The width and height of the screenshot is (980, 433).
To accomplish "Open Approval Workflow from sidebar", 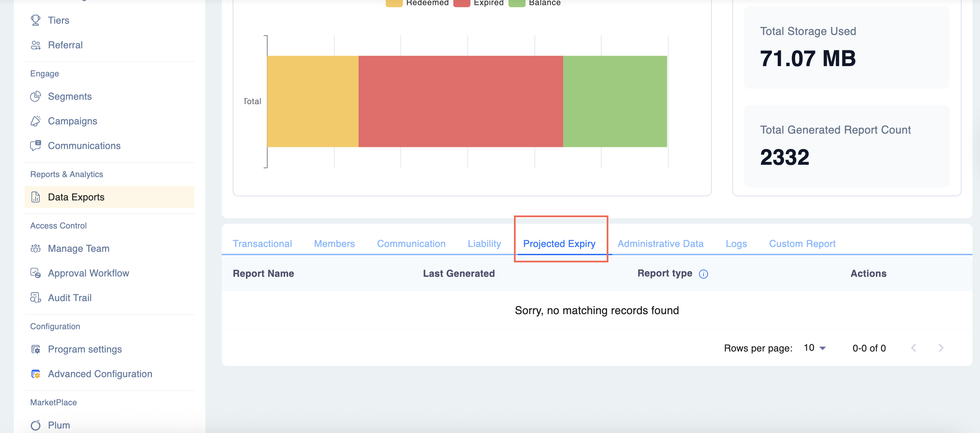I will [88, 273].
